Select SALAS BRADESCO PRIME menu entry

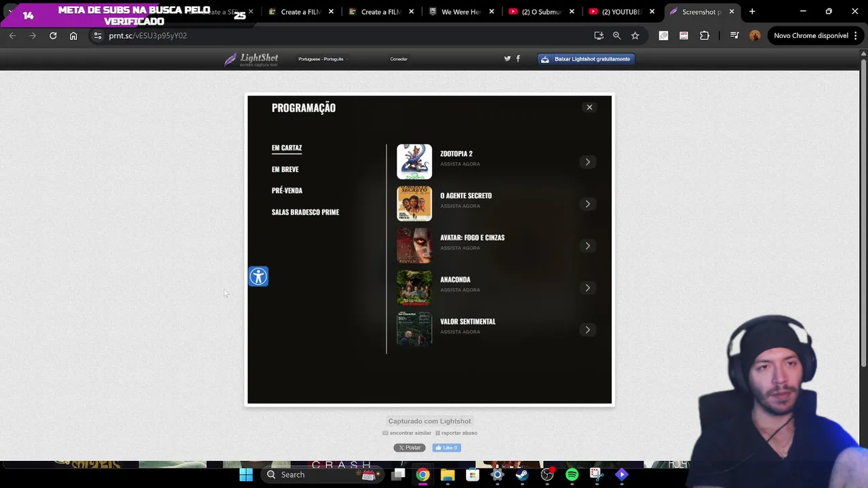click(x=305, y=212)
